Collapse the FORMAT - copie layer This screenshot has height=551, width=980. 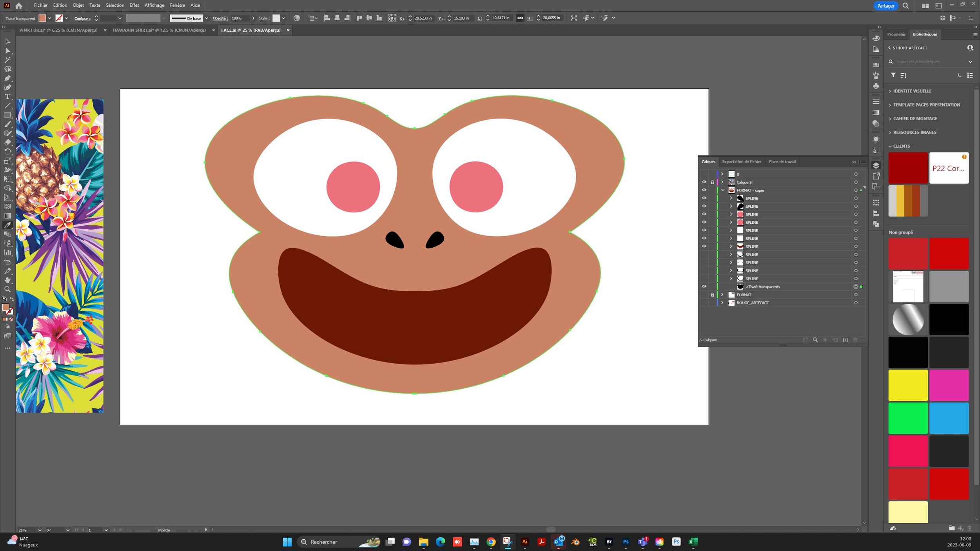(x=723, y=190)
